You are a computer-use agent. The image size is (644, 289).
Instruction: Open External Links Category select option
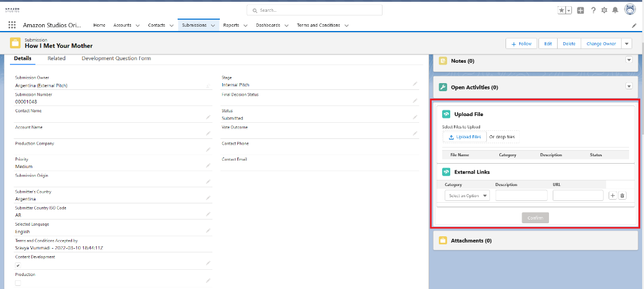468,195
